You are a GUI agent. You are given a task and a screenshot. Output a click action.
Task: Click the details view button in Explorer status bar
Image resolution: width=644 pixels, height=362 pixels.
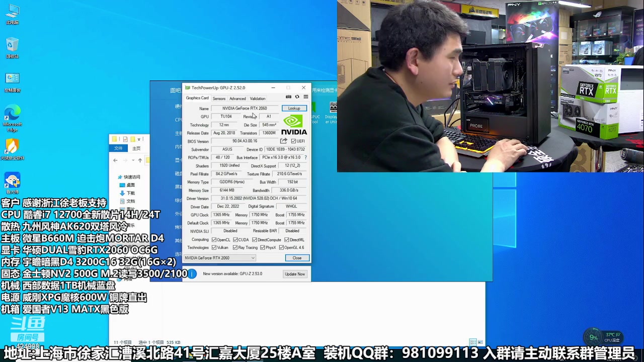click(473, 342)
